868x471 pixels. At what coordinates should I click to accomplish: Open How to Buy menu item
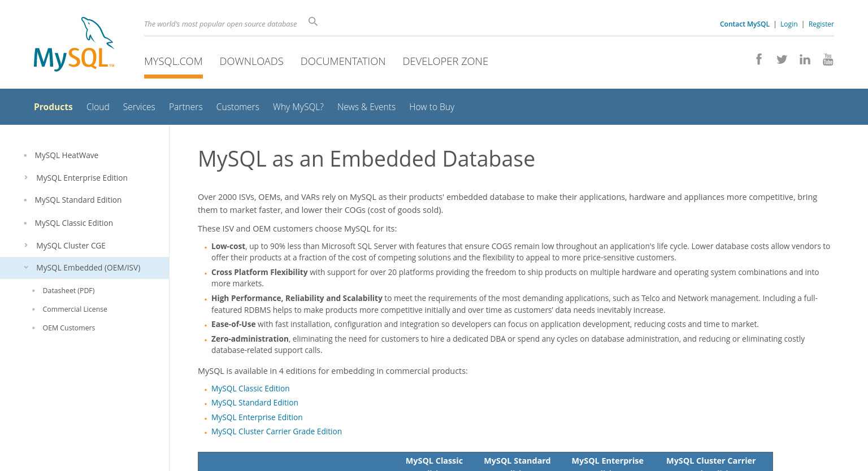(x=432, y=107)
